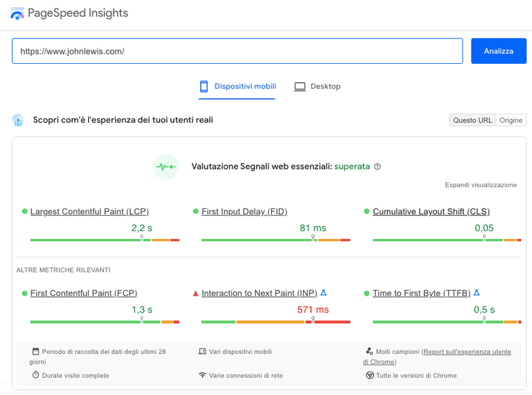
Task: Click the stopwatch icon for Durate visite complete
Action: click(35, 374)
